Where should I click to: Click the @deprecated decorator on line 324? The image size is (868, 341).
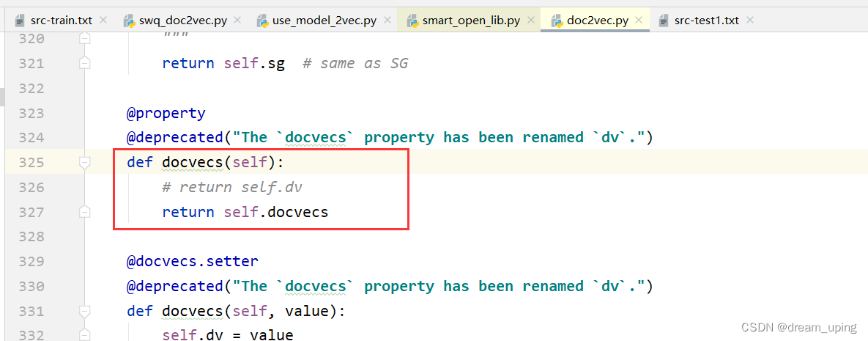[390, 138]
